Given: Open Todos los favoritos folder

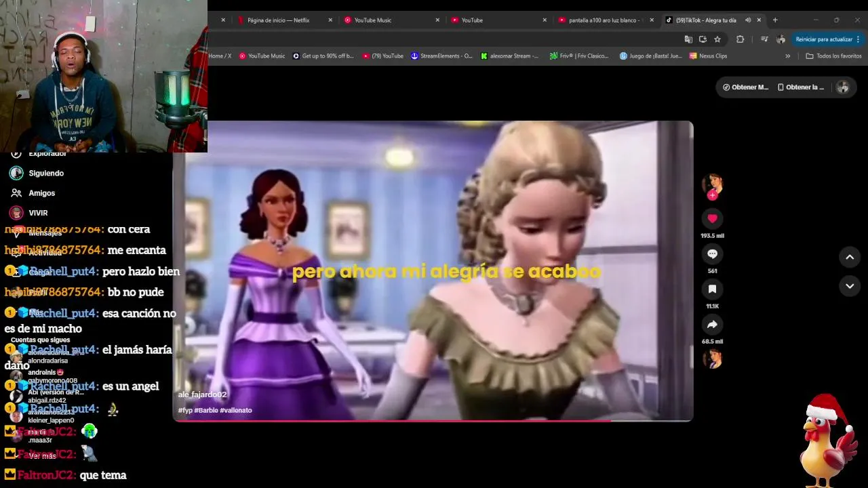Looking at the screenshot, I should (x=833, y=56).
